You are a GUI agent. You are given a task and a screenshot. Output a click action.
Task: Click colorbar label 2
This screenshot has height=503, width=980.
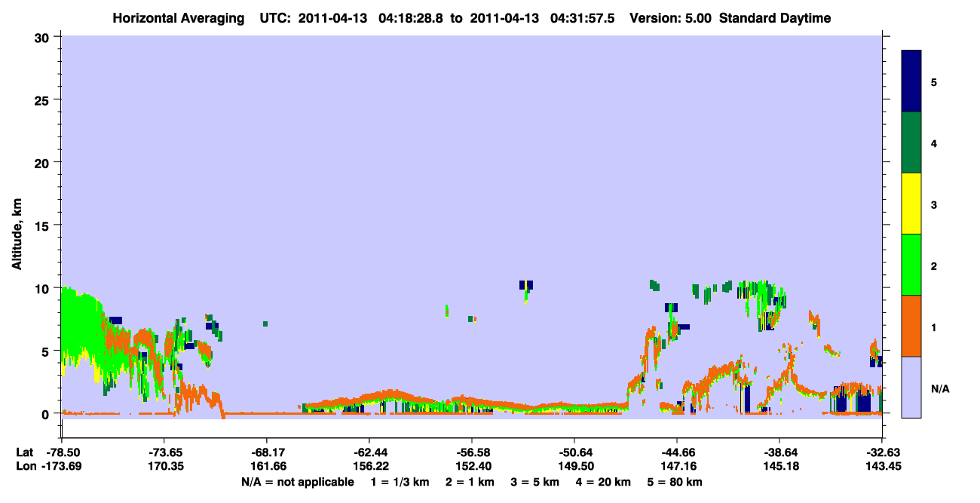coord(934,265)
